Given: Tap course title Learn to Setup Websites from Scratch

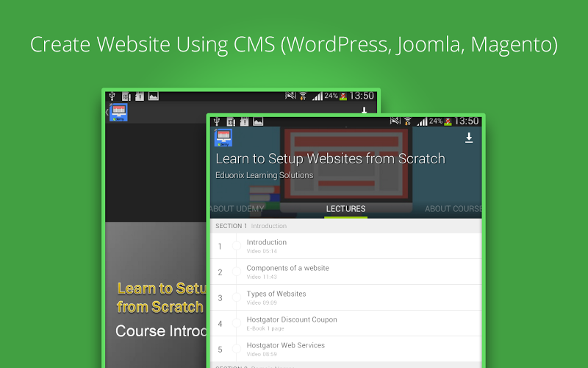Looking at the screenshot, I should pos(330,159).
